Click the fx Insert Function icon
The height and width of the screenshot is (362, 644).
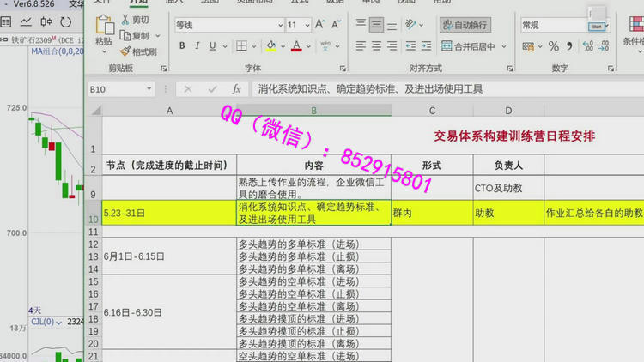(x=236, y=89)
